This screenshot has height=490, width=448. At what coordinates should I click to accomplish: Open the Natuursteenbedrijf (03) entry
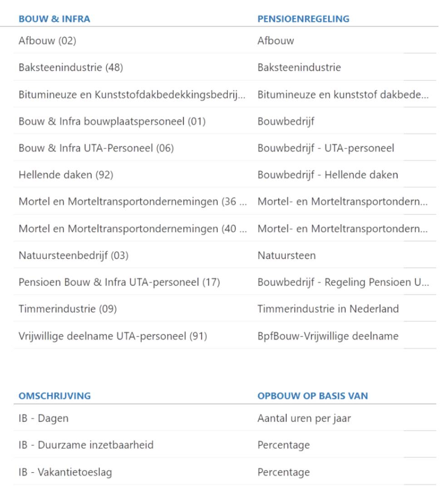click(73, 255)
